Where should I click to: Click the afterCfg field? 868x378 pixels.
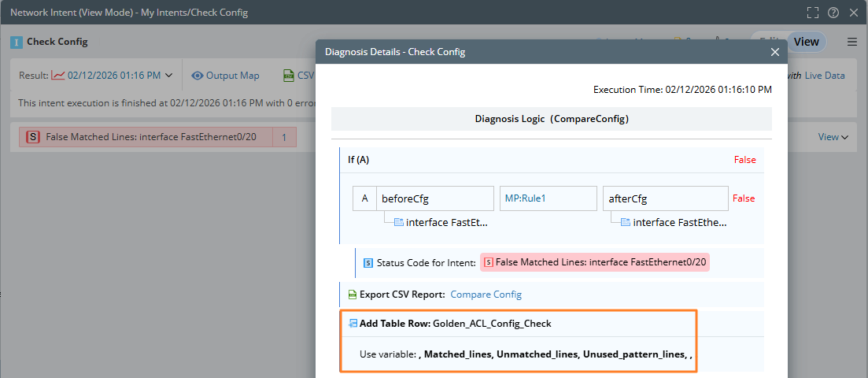tap(664, 198)
